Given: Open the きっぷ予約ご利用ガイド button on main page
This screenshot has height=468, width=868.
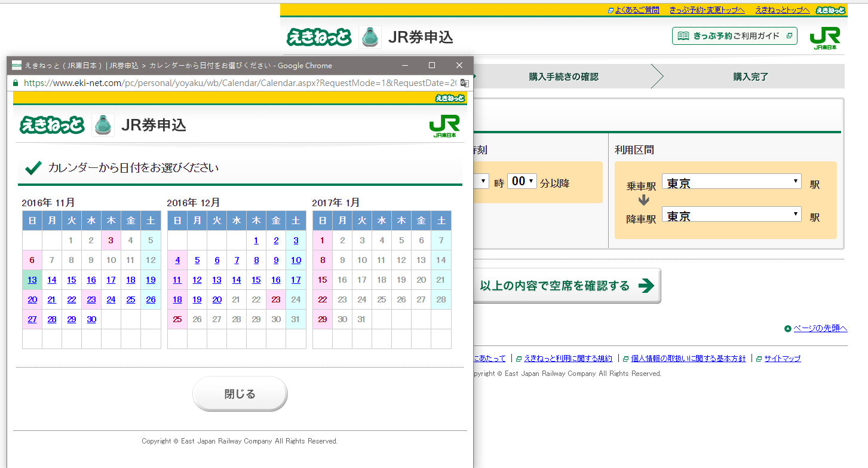Looking at the screenshot, I should click(x=735, y=36).
